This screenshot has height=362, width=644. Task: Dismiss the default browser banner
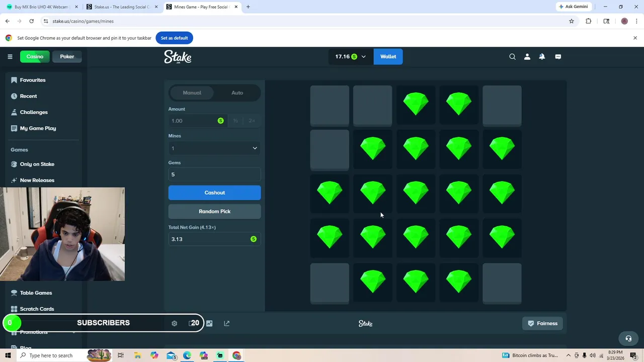click(x=635, y=38)
